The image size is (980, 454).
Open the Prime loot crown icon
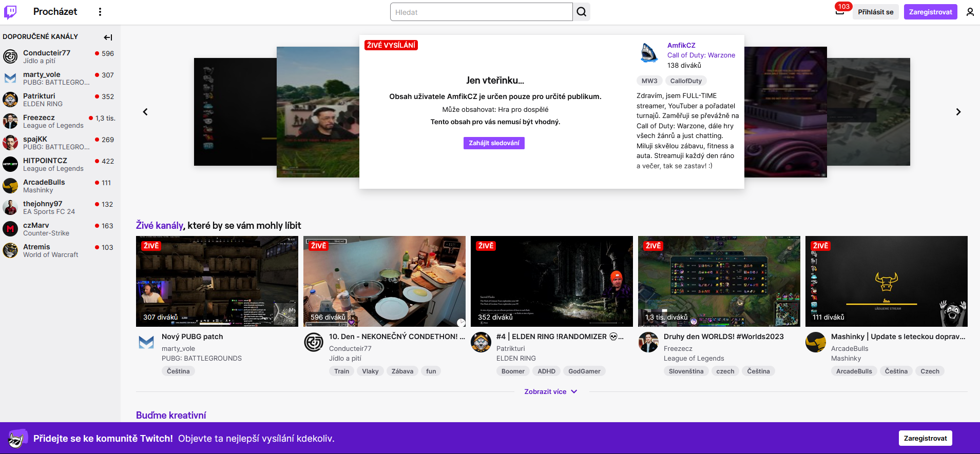pos(840,11)
